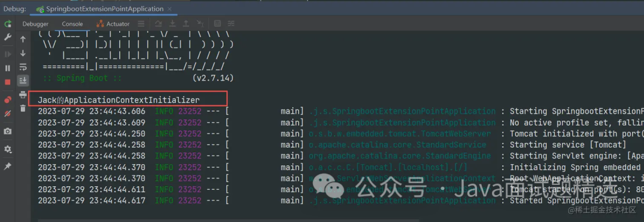Open Evaluate Expression calculator icon
The image size is (644, 222).
[x=218, y=24]
